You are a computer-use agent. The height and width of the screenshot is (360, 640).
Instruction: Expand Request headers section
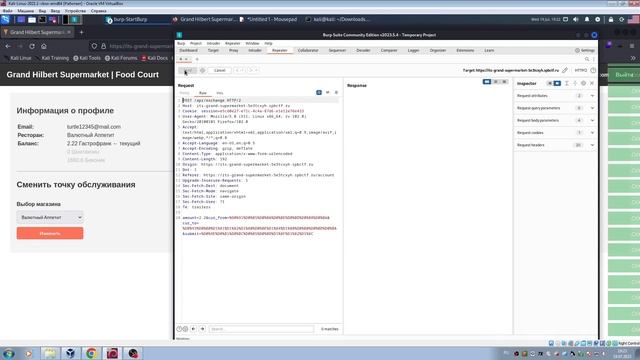555,145
